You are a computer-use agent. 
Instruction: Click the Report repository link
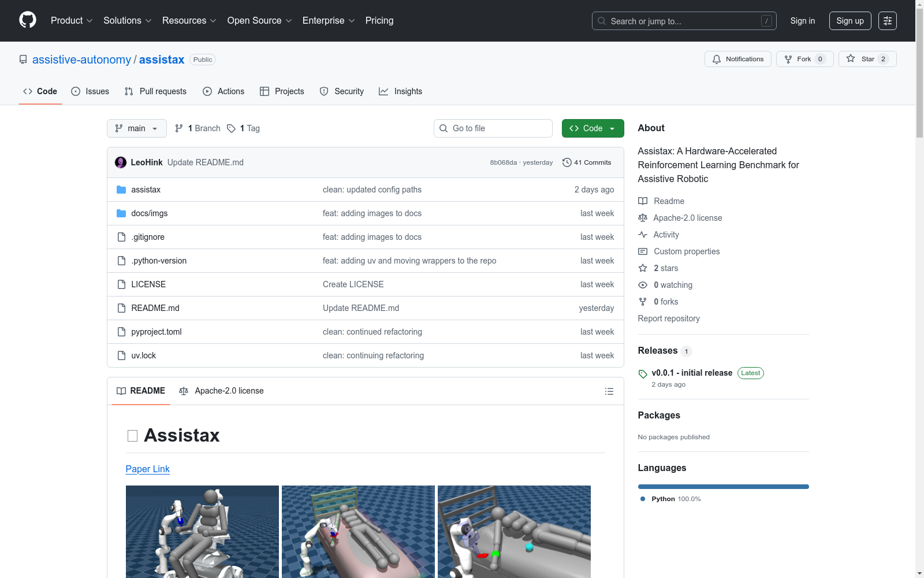tap(669, 318)
